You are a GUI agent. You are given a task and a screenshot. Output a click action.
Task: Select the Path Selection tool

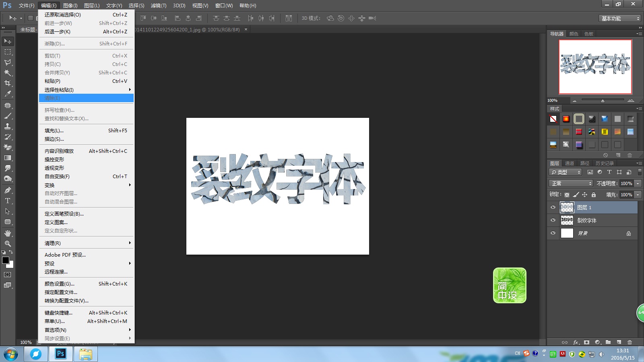click(x=8, y=211)
